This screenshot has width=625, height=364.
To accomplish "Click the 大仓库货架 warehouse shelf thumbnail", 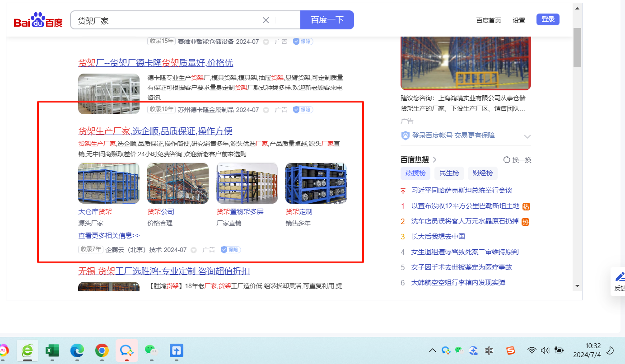I will click(109, 183).
